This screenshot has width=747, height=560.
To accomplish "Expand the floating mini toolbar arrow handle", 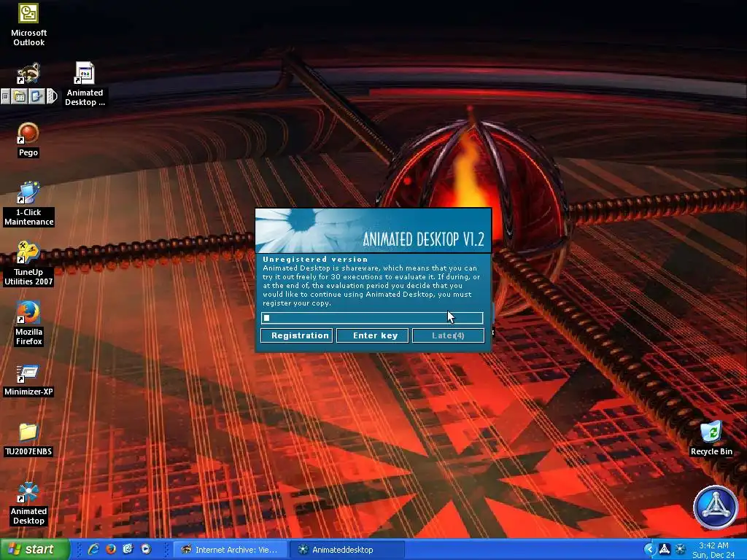I will [x=52, y=97].
